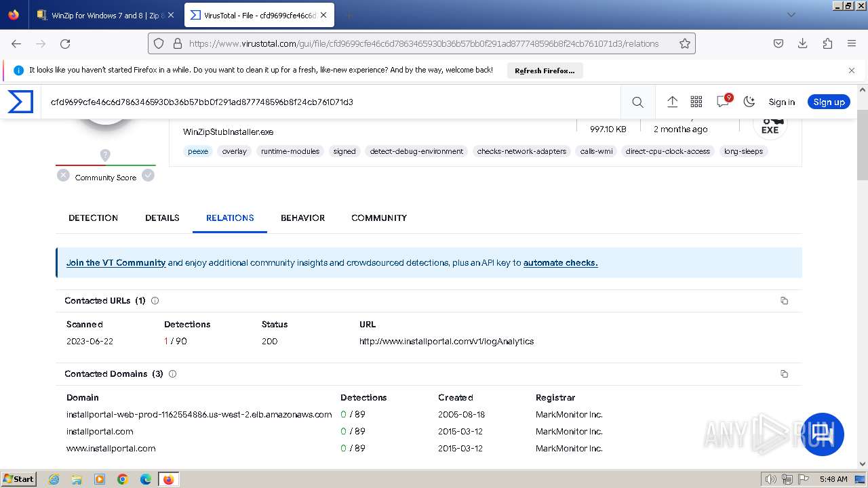This screenshot has width=868, height=488.
Task: Click the Firefox reload button
Action: 65,43
